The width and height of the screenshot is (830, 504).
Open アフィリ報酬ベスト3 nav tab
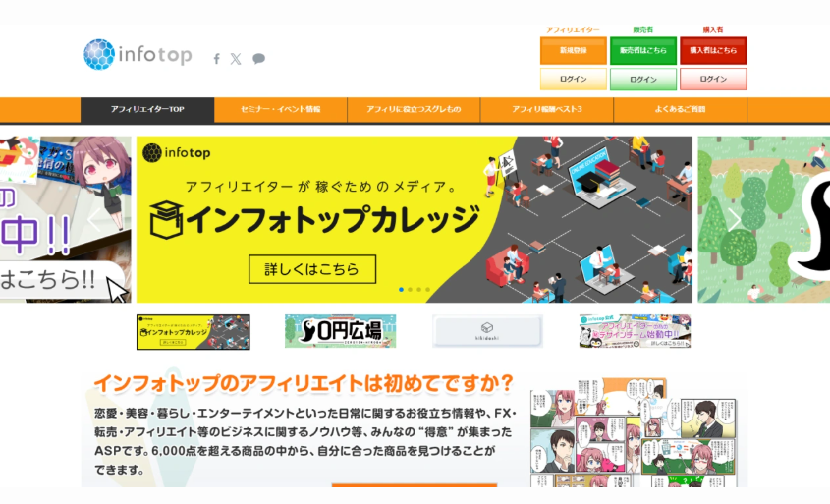547,110
